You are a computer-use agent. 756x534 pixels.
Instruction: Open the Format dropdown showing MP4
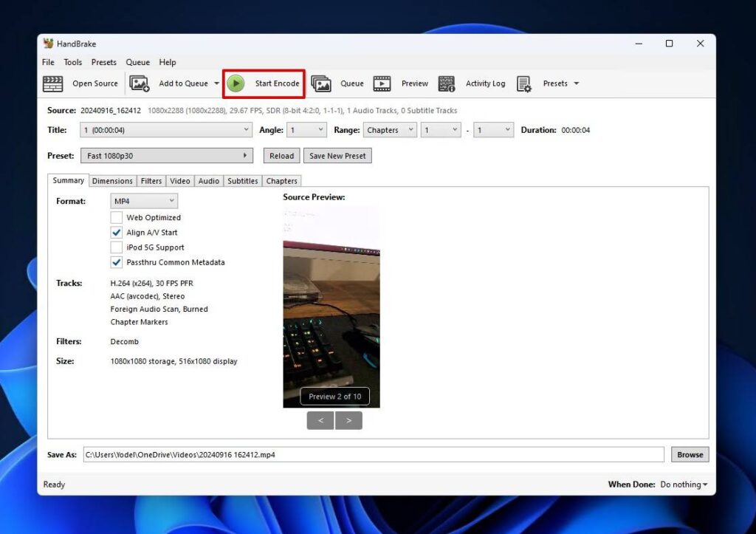coord(143,201)
